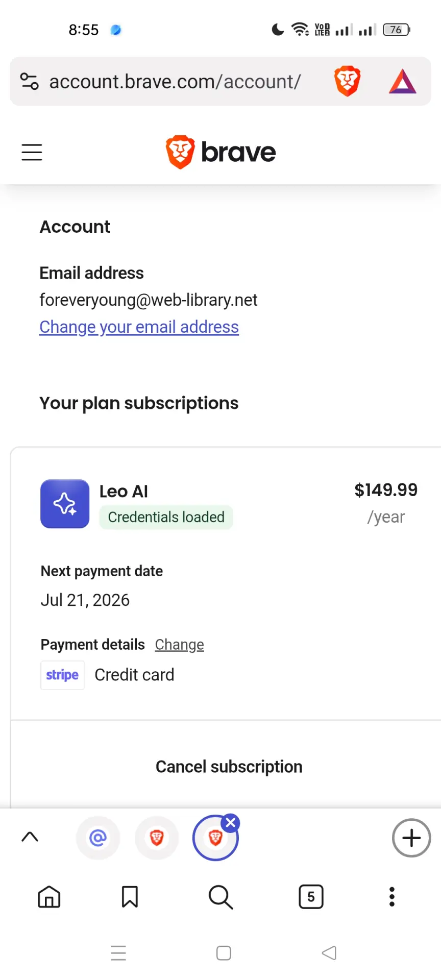Switch to the @ tab in tab strip
The image size is (441, 980).
pos(98,838)
